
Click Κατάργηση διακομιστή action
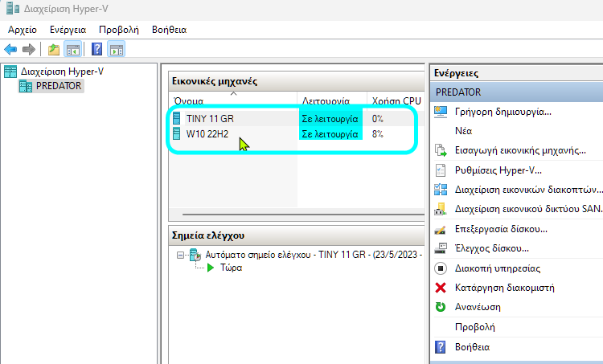click(x=505, y=288)
